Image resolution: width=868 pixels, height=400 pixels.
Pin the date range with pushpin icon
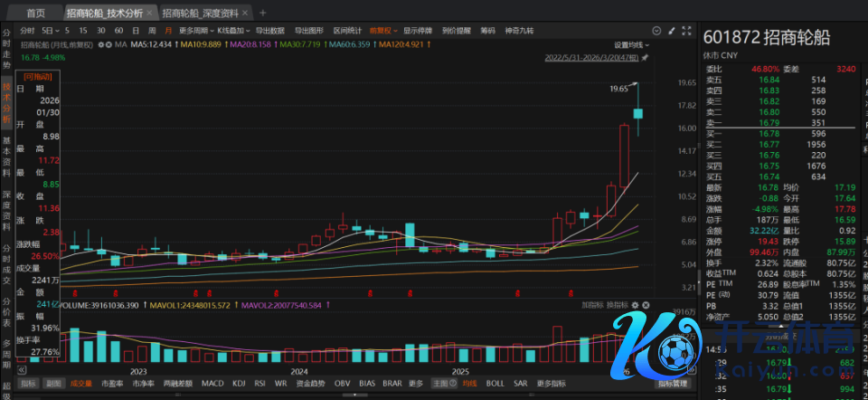point(645,56)
